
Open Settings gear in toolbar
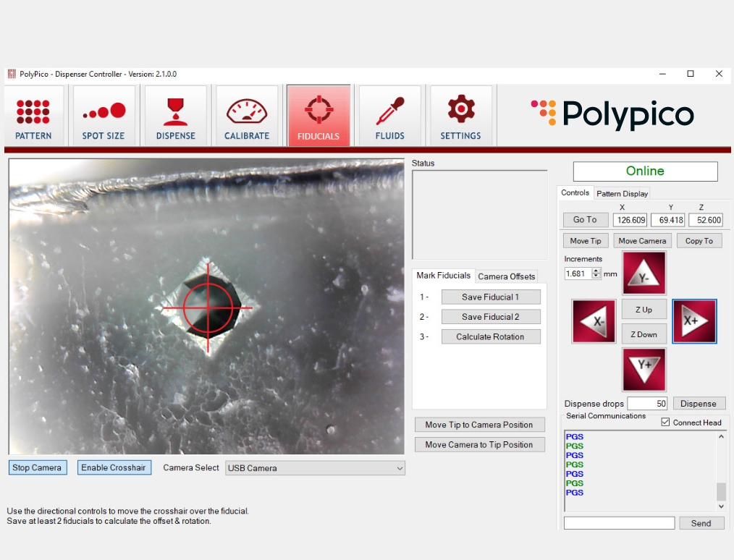tap(460, 116)
